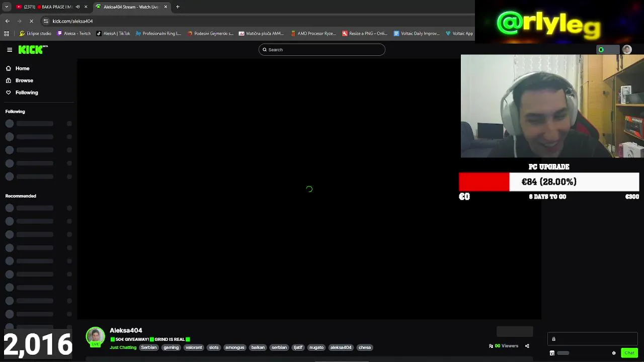Open Eklipse studio bookmark
Image resolution: width=644 pixels, height=362 pixels.
click(x=35, y=34)
